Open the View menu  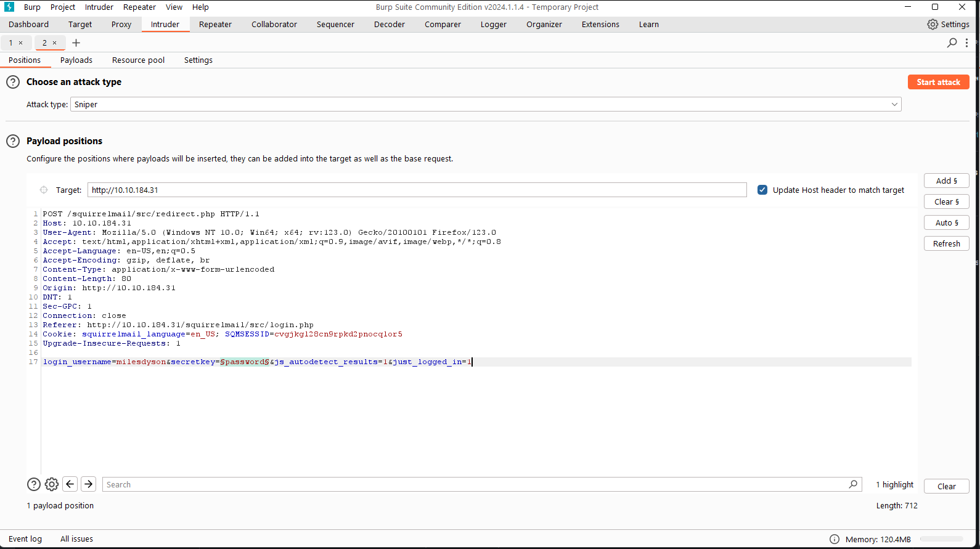[x=174, y=7]
